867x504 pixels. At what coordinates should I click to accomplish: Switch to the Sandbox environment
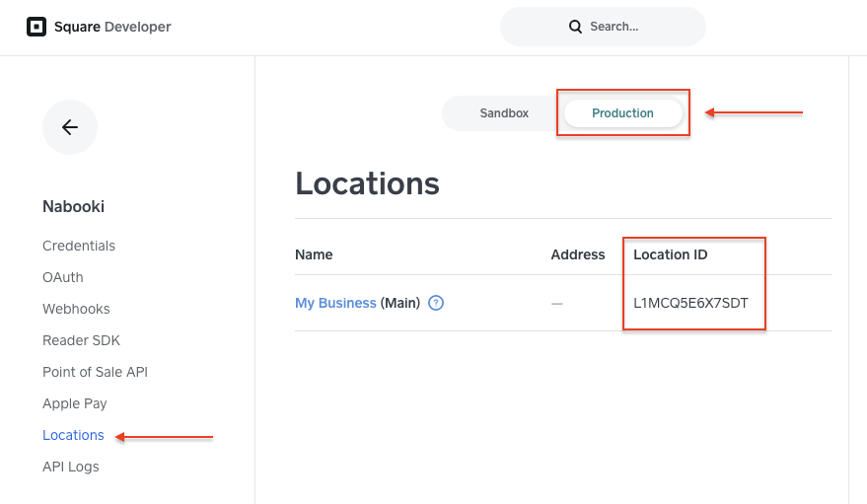click(504, 113)
